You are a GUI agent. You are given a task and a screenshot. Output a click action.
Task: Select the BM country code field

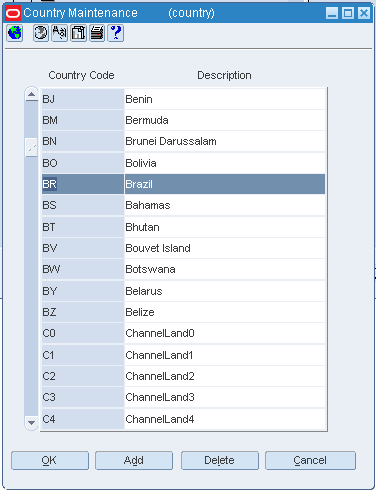pos(83,120)
